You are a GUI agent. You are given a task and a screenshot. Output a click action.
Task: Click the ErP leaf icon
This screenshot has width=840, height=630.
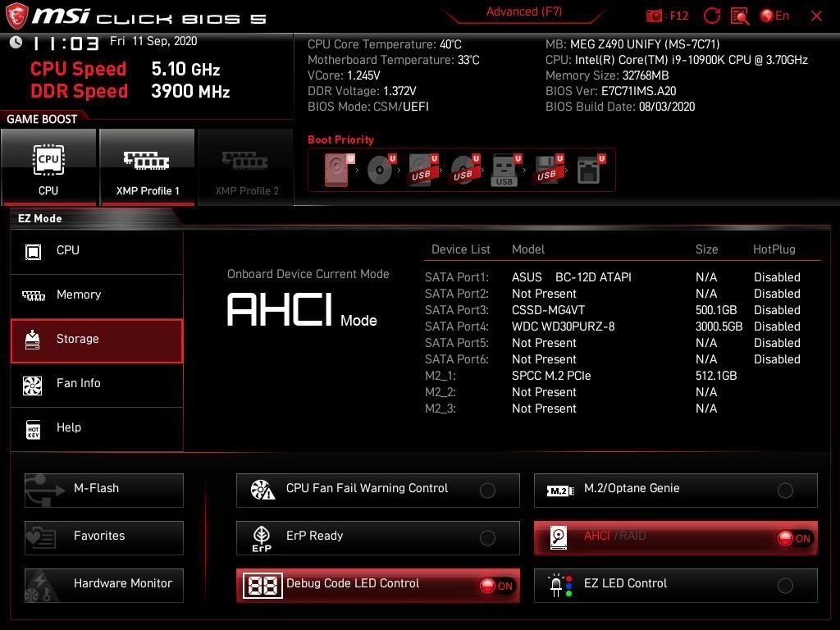(262, 538)
